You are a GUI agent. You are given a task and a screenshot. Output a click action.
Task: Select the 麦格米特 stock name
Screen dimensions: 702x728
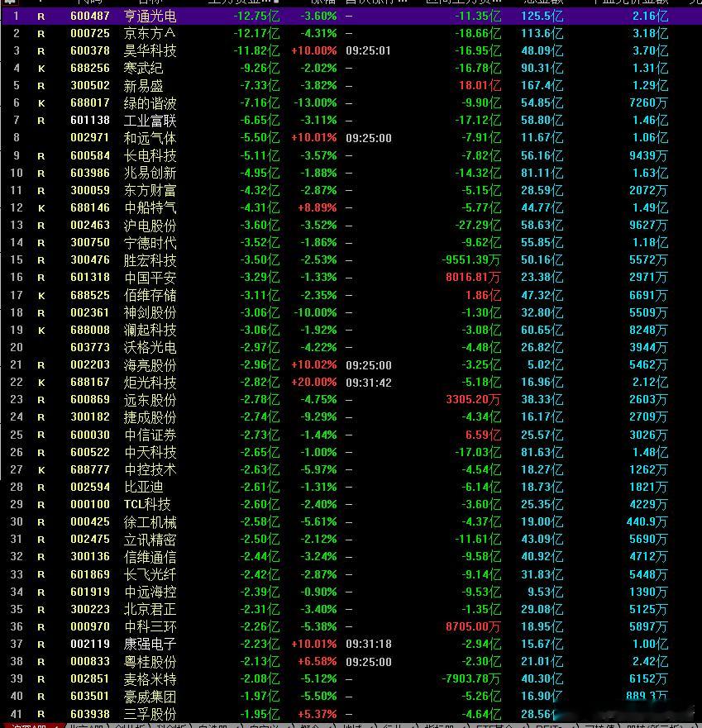tap(150, 678)
